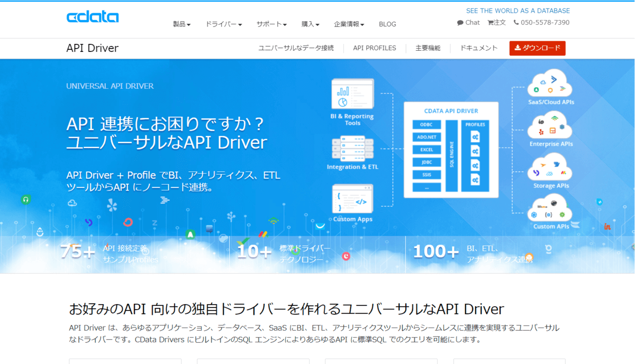635x364 pixels.
Task: Click the red swirl service icon
Action: [128, 222]
